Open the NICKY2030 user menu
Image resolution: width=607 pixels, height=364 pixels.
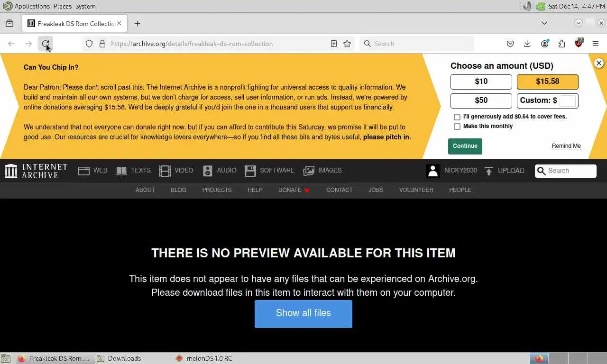[x=451, y=171]
